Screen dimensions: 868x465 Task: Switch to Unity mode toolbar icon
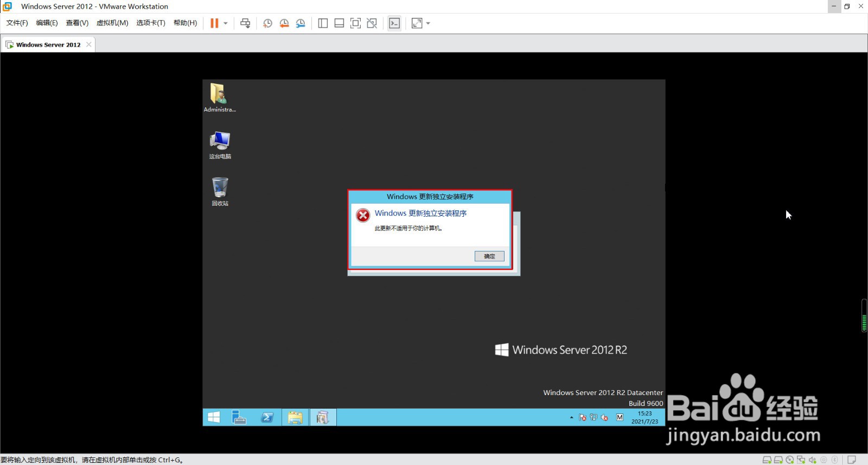(372, 23)
